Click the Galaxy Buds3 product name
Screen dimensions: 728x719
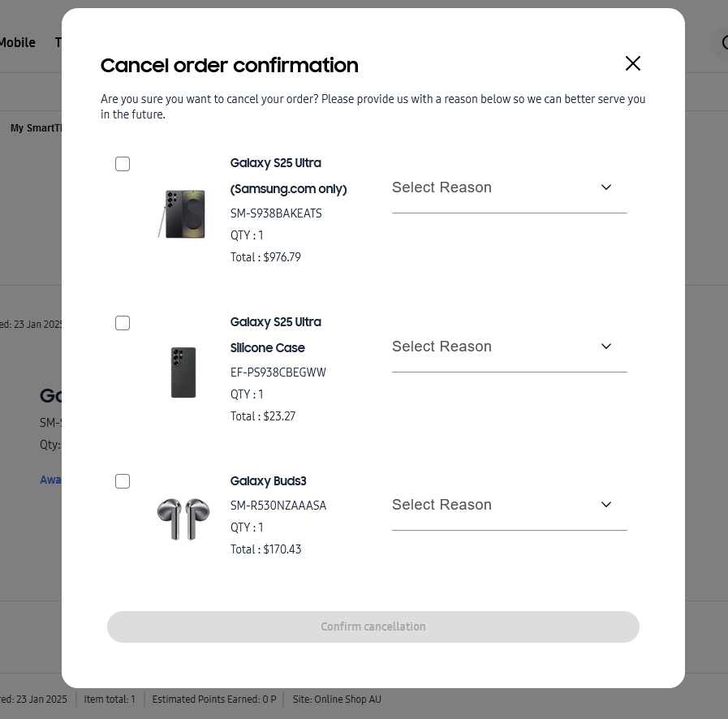269,481
